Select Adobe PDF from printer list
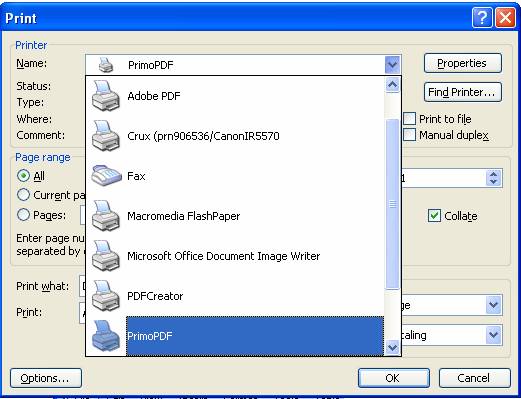The width and height of the screenshot is (521, 399). tap(235, 96)
